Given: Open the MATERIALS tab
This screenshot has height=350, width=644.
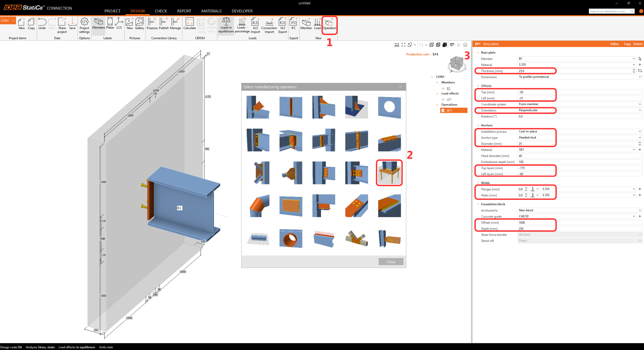Looking at the screenshot, I should click(x=211, y=11).
